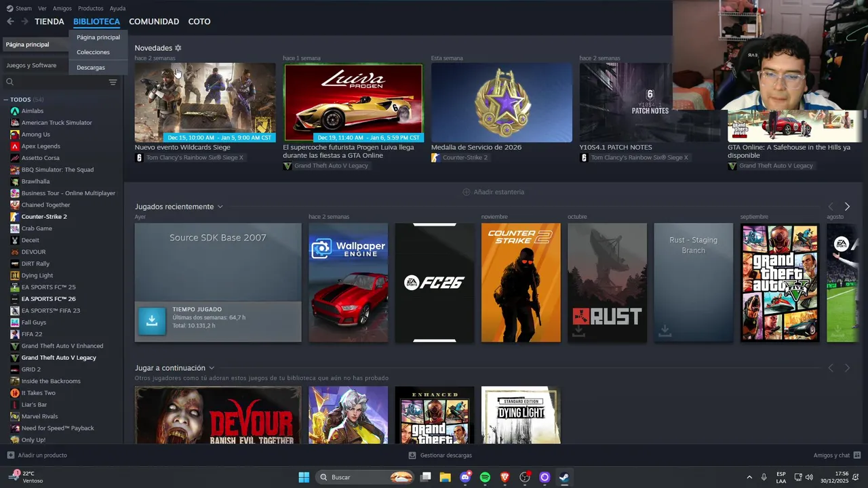Open File Explorer from the taskbar
The height and width of the screenshot is (488, 868).
coord(446,477)
